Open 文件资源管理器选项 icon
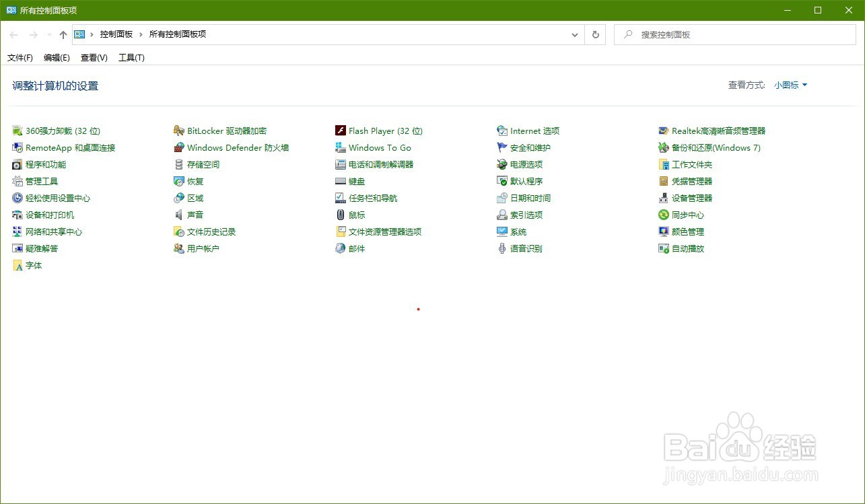 [341, 231]
